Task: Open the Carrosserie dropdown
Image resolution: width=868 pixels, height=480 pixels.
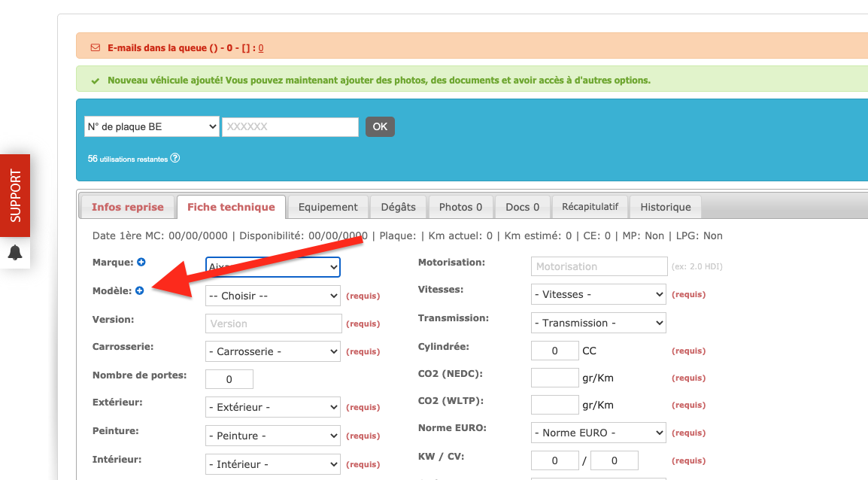Action: pyautogui.click(x=273, y=351)
